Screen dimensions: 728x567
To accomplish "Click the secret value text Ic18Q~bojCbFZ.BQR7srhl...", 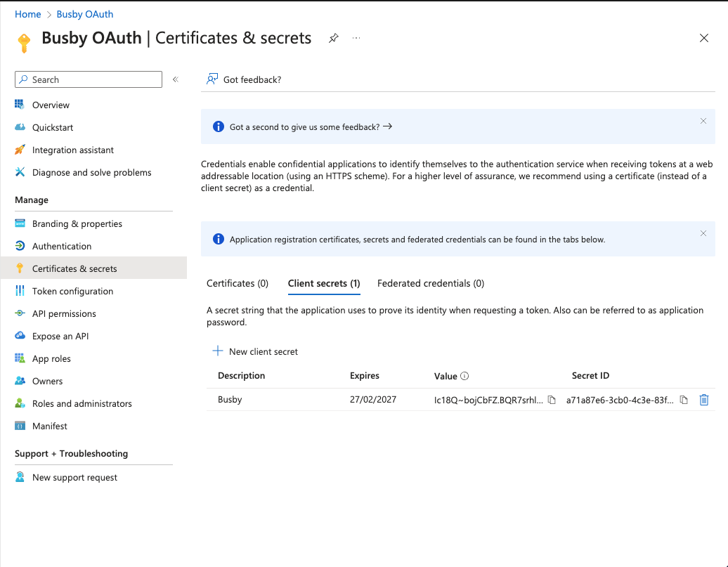I will click(x=488, y=400).
